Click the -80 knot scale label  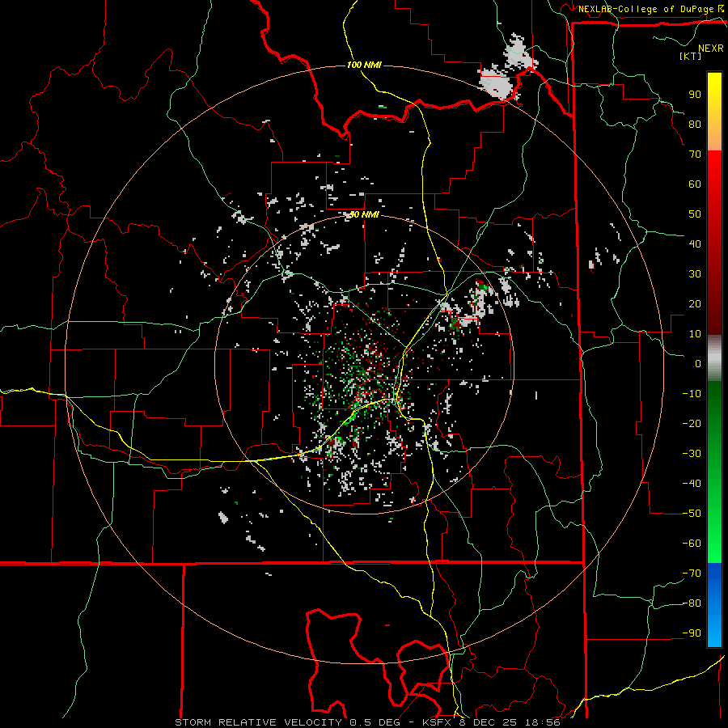click(x=692, y=603)
